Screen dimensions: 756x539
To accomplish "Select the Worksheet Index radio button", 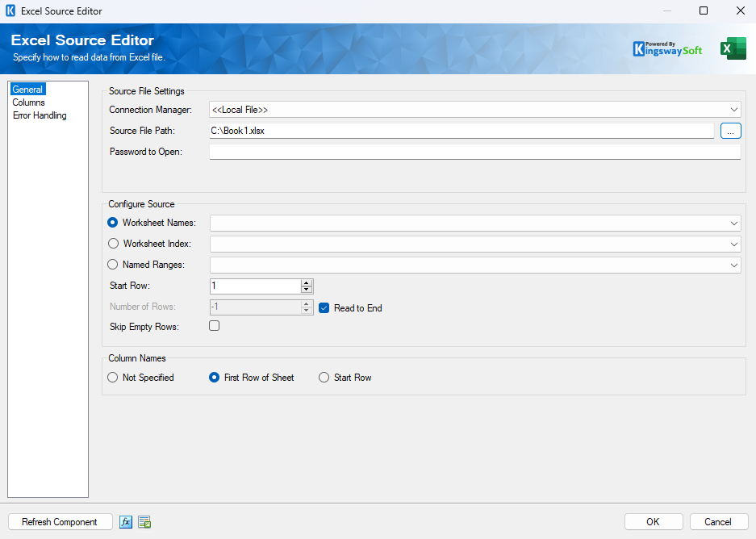I will click(113, 244).
